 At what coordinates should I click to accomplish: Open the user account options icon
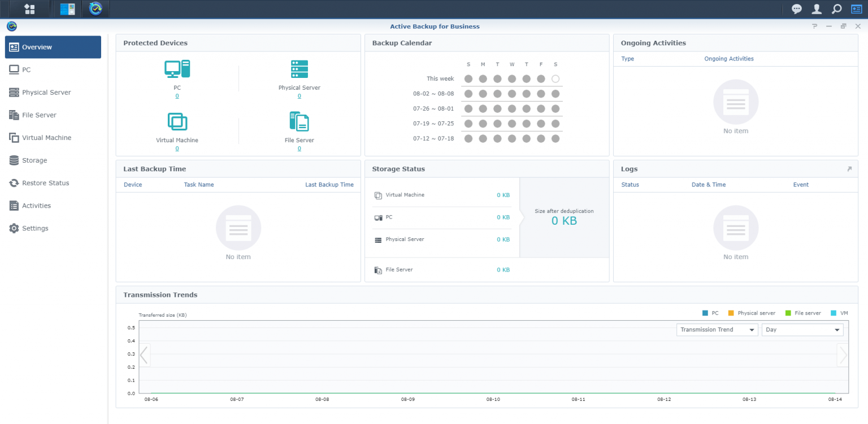click(x=817, y=9)
